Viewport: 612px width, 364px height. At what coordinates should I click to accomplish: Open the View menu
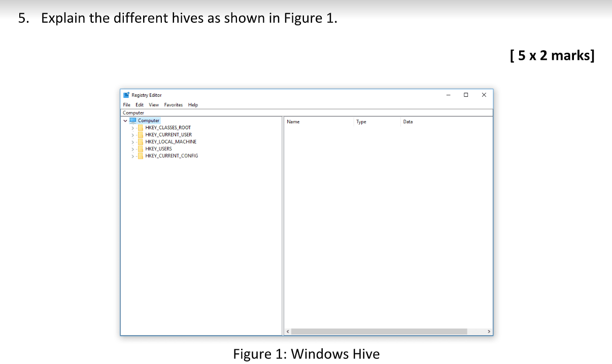click(x=154, y=104)
